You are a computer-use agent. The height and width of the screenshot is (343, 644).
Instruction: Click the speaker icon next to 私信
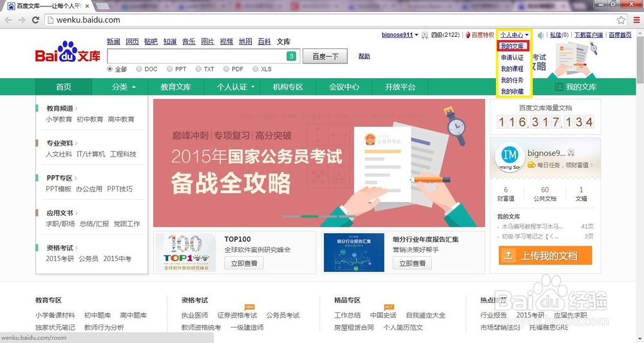(x=541, y=35)
